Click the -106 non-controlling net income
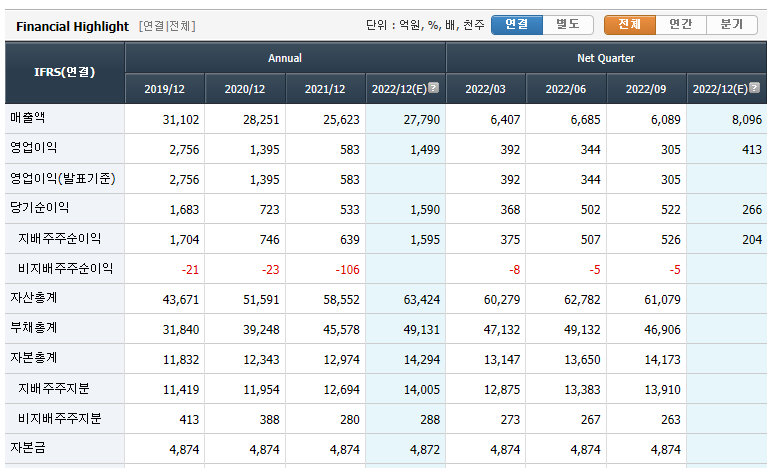The width and height of the screenshot is (774, 468). point(348,270)
